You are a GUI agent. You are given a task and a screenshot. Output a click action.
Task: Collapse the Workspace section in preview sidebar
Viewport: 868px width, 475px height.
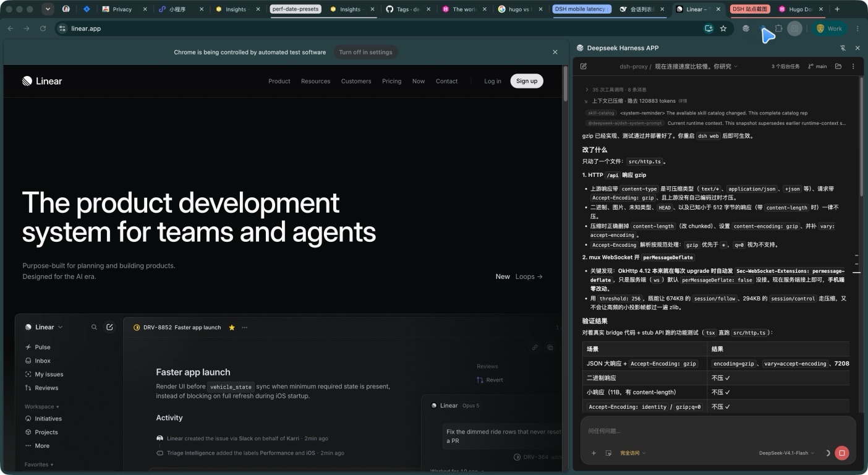(42, 406)
